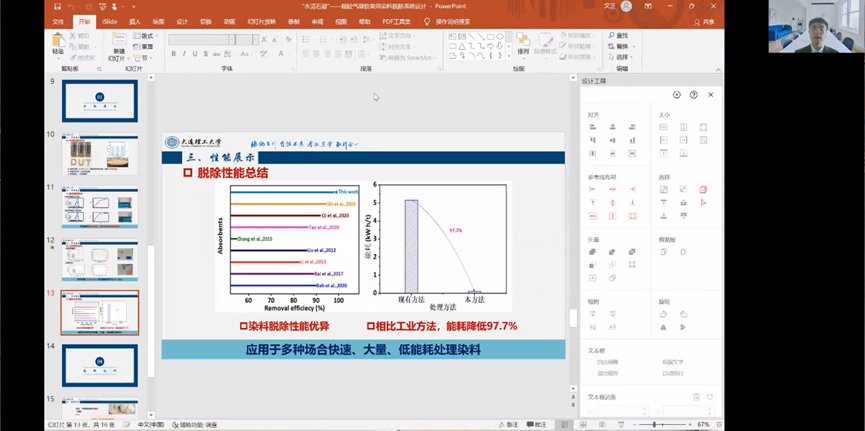Image resolution: width=865 pixels, height=431 pixels.
Task: Switch to the Slide Show (幻灯片放映) tab
Action: [261, 22]
